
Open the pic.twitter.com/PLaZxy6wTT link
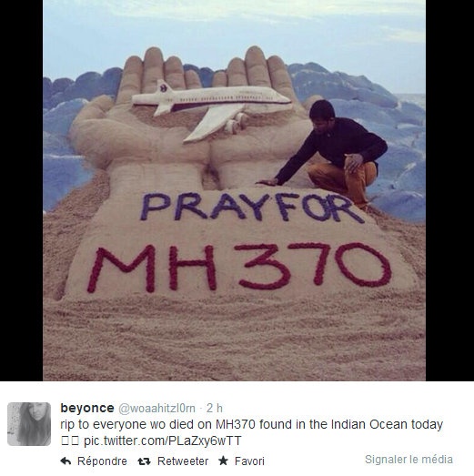pos(162,441)
